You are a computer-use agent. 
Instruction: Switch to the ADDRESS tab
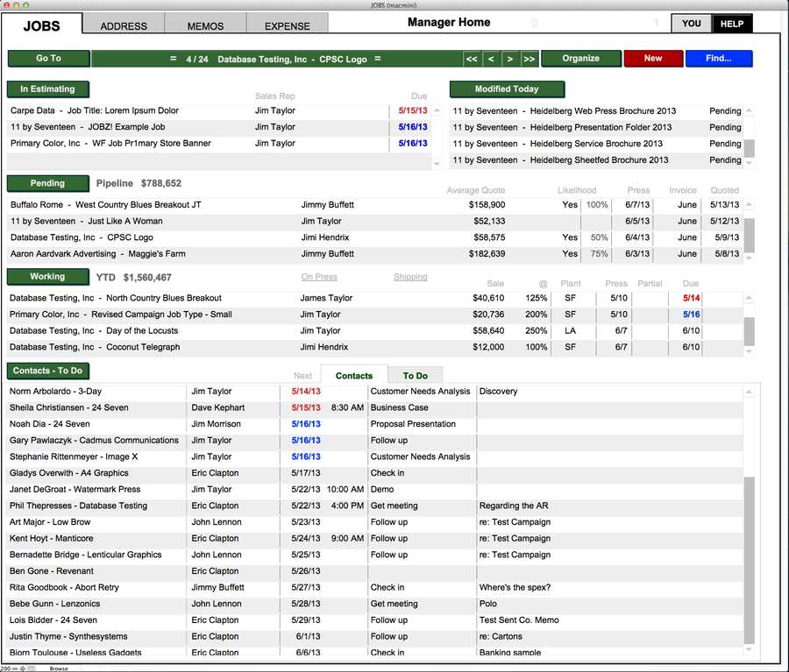click(124, 25)
